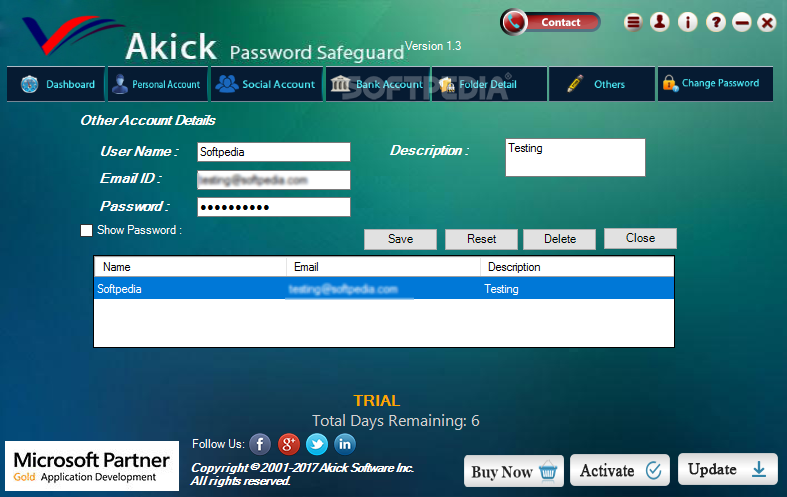Click the red Contact phone button
Screen dimensions: 787x497
click(x=551, y=22)
